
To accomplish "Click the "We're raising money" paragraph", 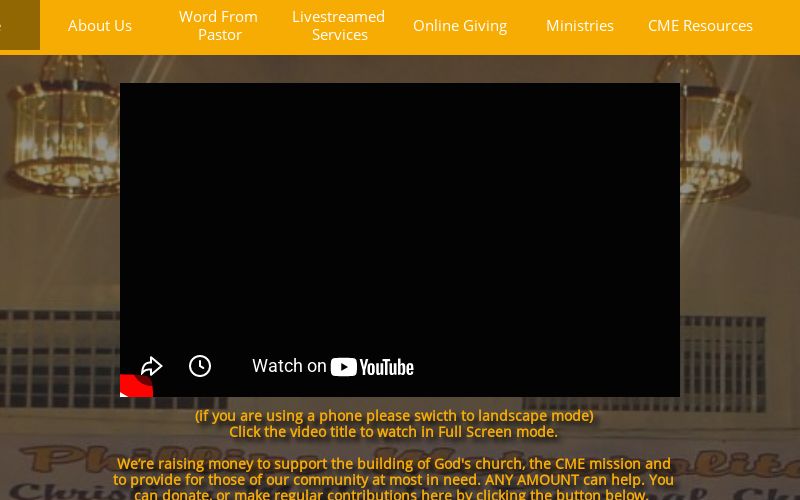I will (x=393, y=464).
